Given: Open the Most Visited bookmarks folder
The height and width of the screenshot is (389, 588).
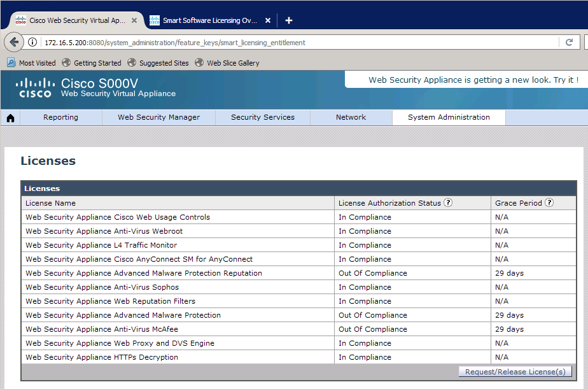Looking at the screenshot, I should pos(32,63).
